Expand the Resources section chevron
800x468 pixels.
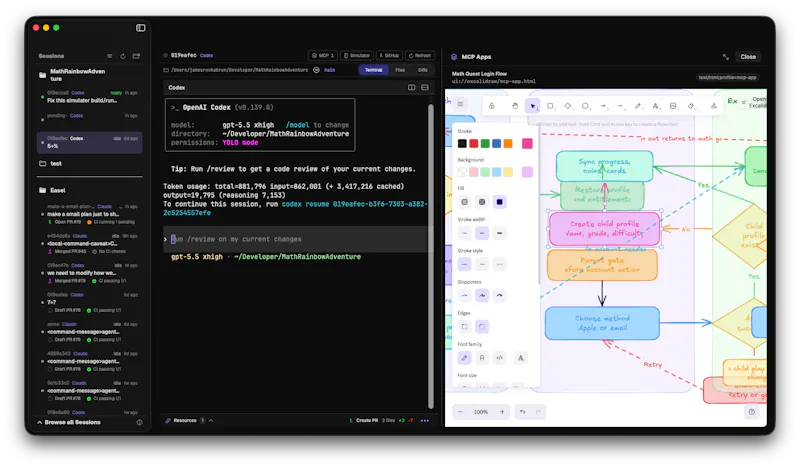[211, 421]
